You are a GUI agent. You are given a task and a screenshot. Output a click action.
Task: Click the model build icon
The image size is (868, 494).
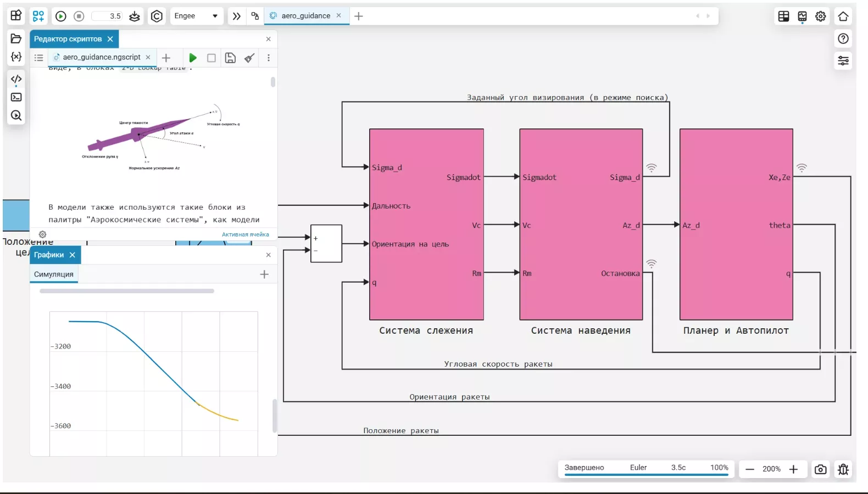[135, 16]
